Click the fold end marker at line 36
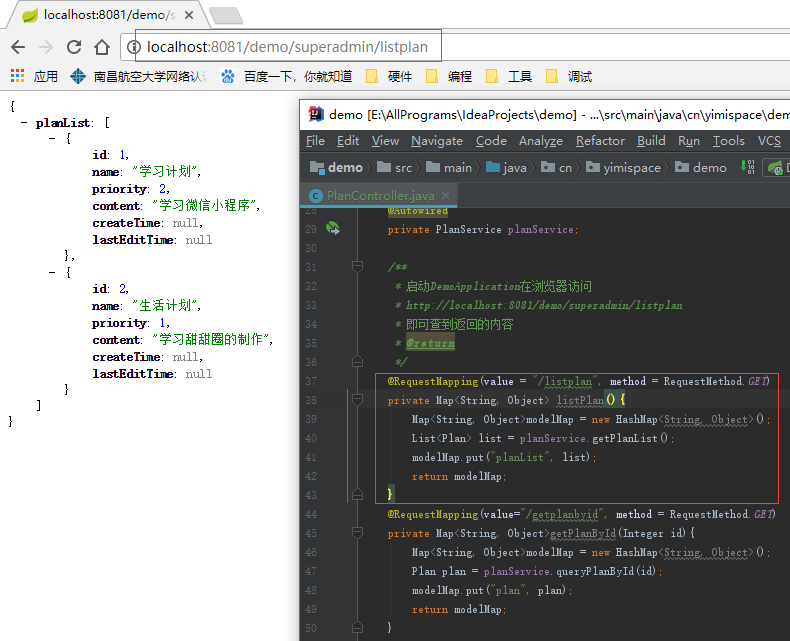The image size is (790, 641). click(x=357, y=361)
